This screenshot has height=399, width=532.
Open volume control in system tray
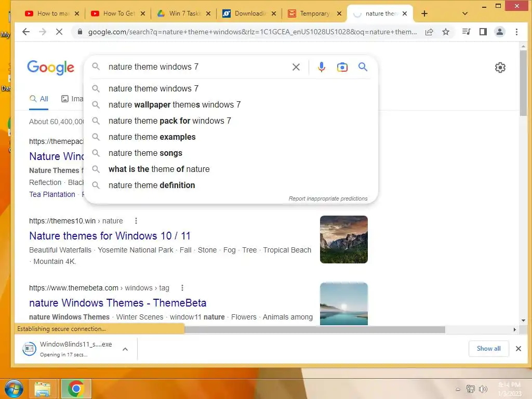483,389
